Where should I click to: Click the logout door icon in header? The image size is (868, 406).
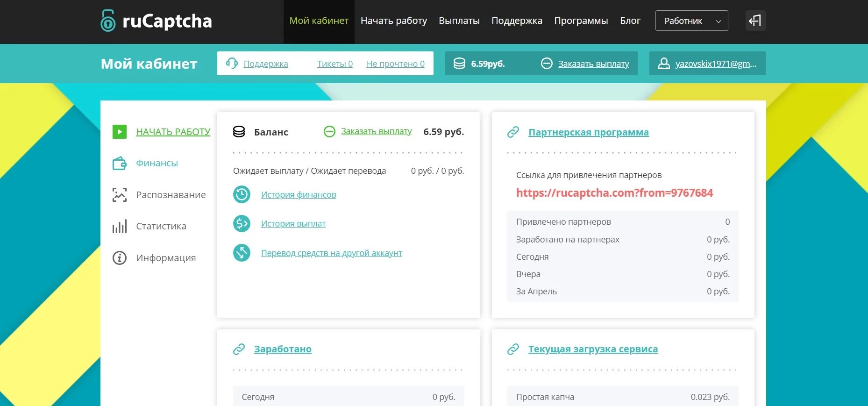coord(755,21)
